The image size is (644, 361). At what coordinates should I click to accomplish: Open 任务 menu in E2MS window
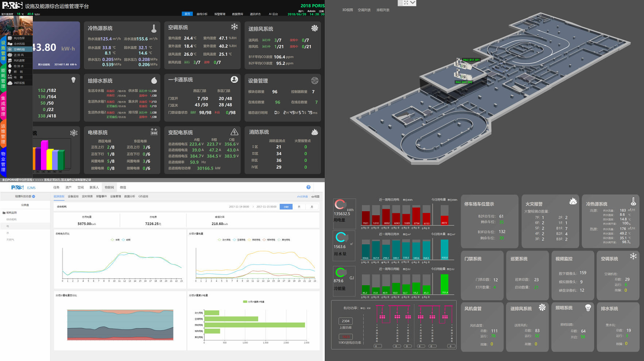tap(56, 187)
